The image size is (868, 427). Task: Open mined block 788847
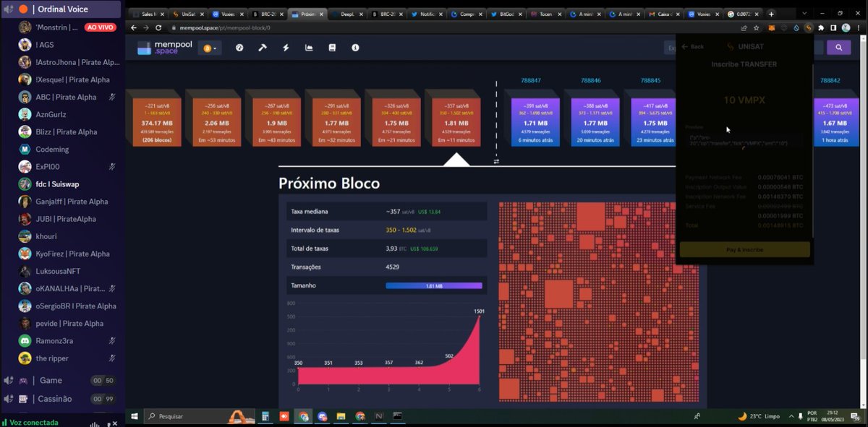pyautogui.click(x=531, y=118)
